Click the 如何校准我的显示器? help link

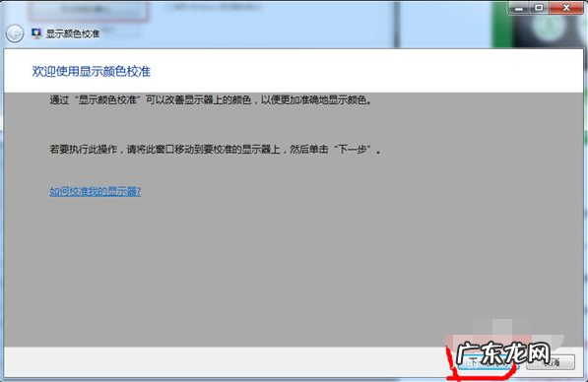tap(96, 192)
